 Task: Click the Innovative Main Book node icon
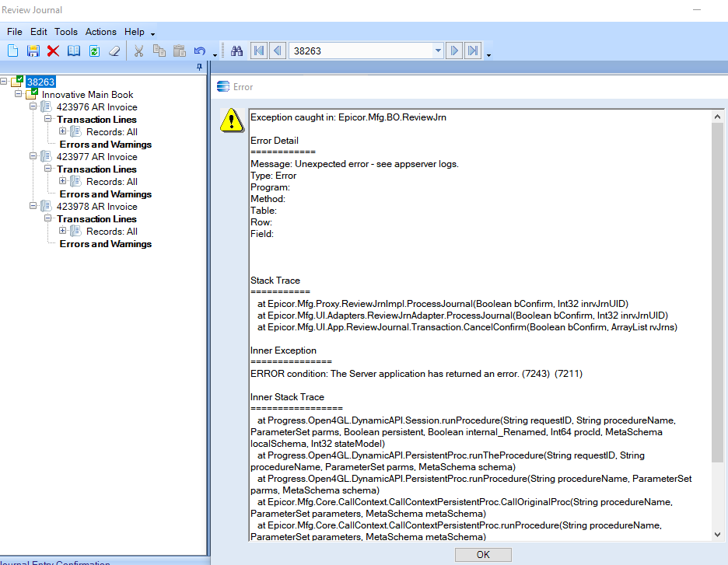pos(32,94)
